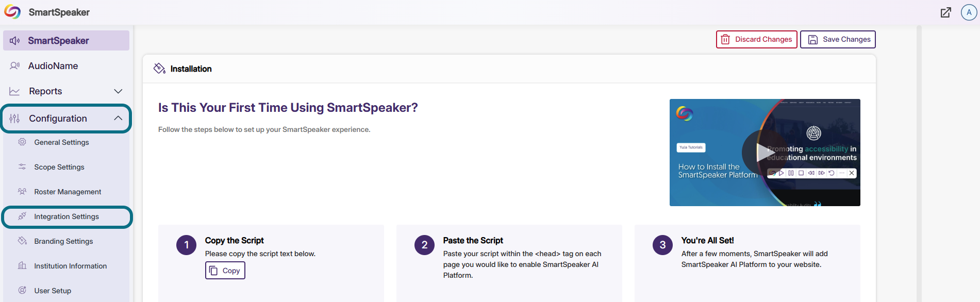This screenshot has height=302, width=980.
Task: Collapse the Configuration section chevron
Action: click(118, 119)
